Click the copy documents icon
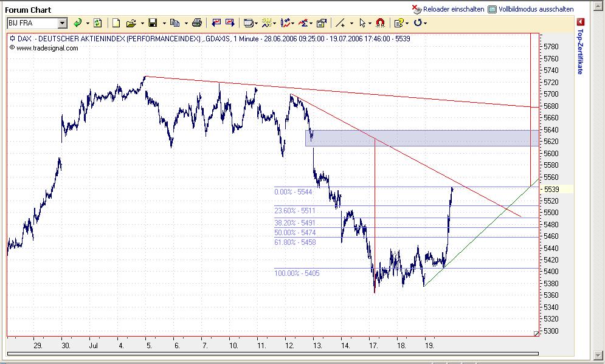 (x=175, y=23)
